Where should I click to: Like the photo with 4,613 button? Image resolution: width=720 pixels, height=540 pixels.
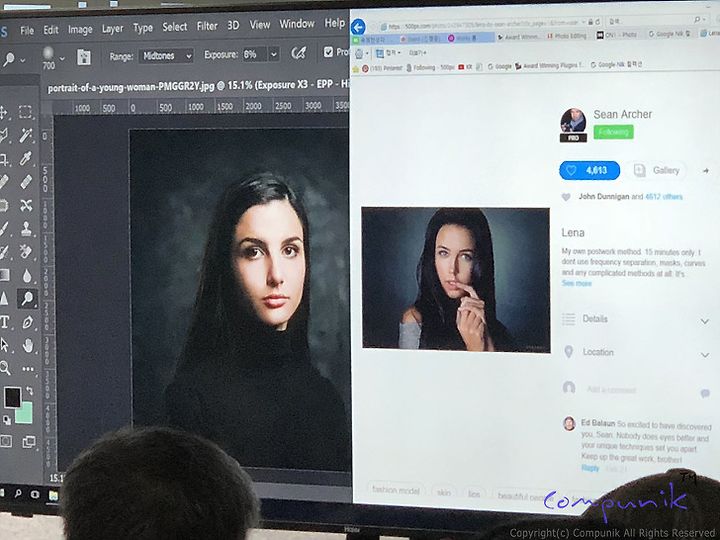pyautogui.click(x=589, y=170)
